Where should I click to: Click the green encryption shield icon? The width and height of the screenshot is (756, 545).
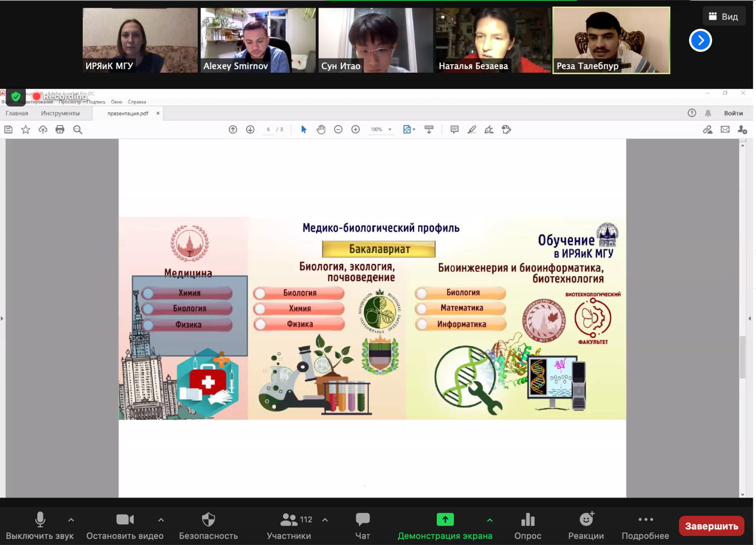[16, 96]
